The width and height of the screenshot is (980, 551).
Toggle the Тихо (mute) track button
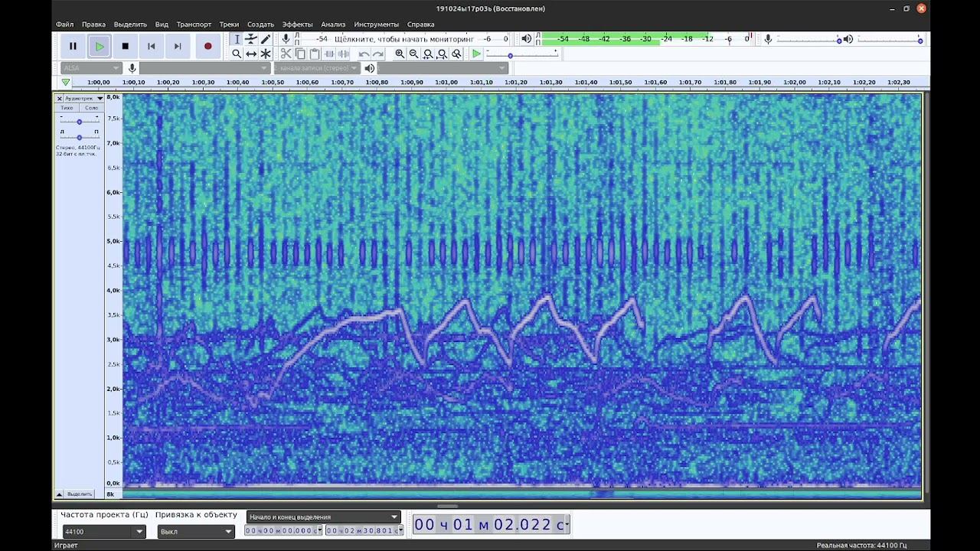click(67, 108)
